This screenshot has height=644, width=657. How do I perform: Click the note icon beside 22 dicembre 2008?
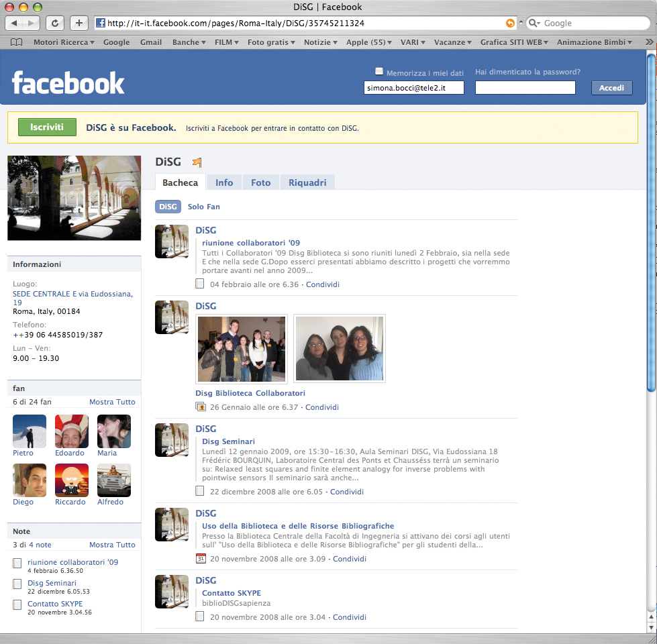(200, 491)
